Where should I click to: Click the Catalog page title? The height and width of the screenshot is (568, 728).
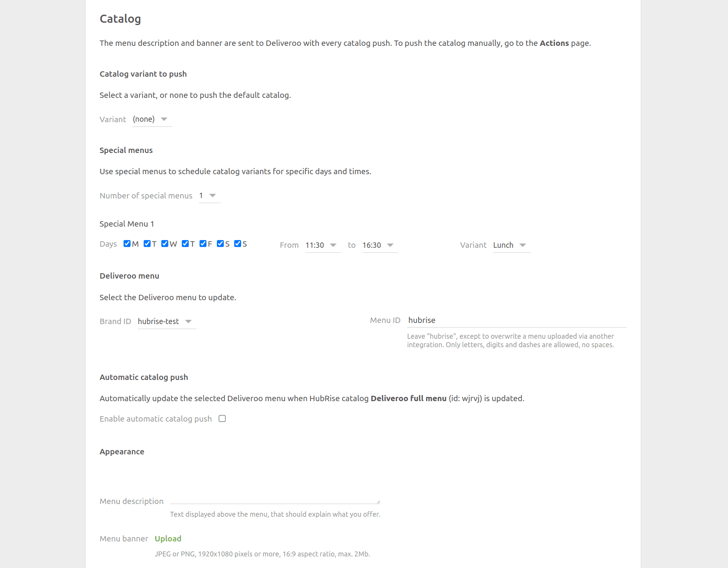click(120, 18)
